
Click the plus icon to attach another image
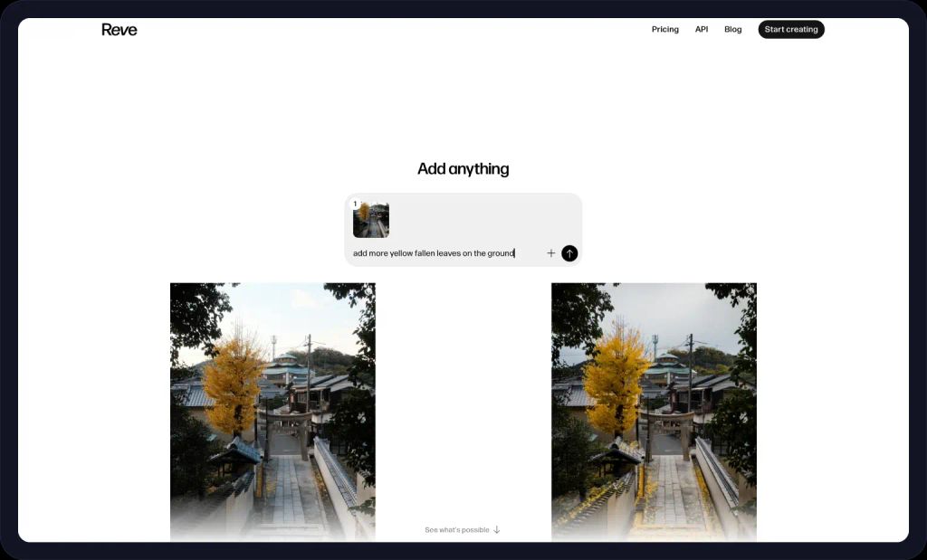[x=550, y=253]
